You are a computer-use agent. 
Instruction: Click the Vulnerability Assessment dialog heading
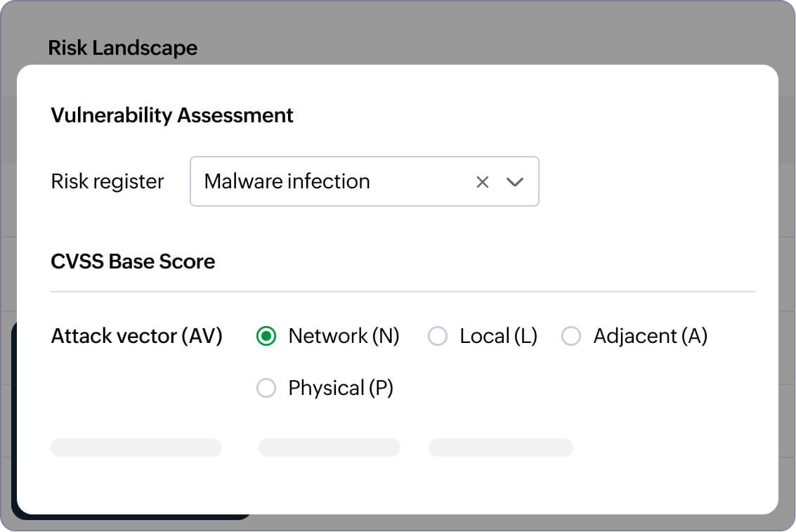[x=172, y=115]
